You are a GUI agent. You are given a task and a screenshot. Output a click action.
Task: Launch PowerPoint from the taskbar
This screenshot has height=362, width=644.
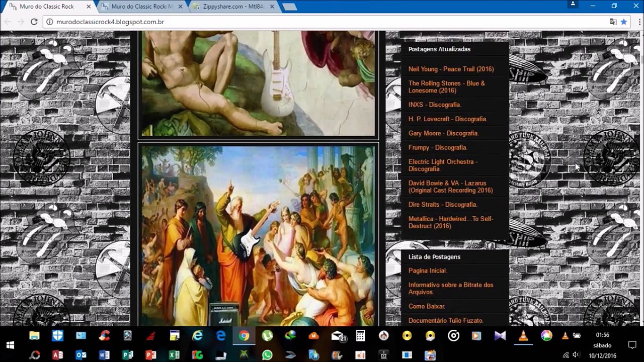coord(151,355)
